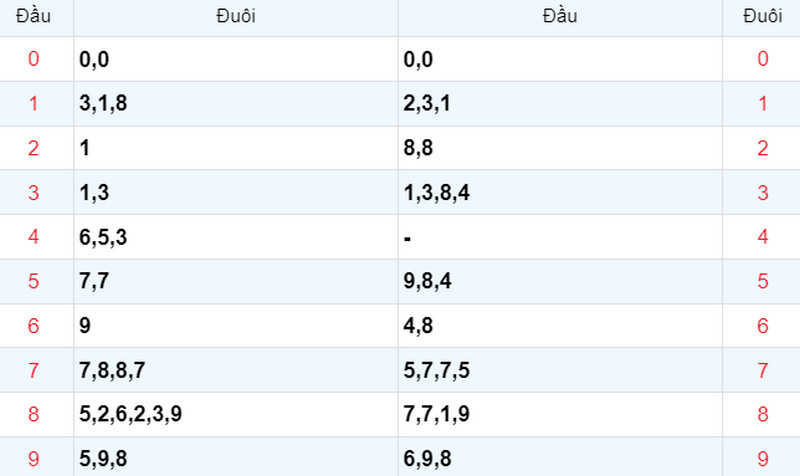Click the rightmost Đuôi column header

(762, 16)
